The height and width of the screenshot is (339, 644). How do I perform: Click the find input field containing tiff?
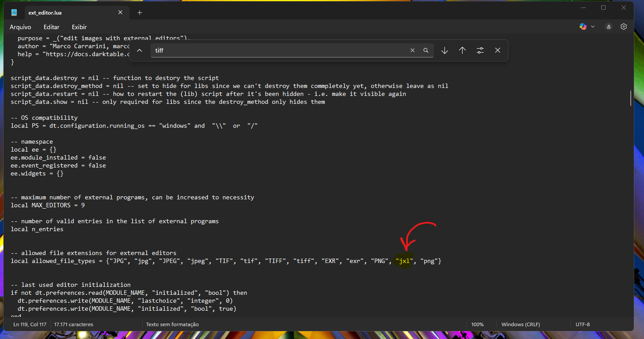(278, 50)
